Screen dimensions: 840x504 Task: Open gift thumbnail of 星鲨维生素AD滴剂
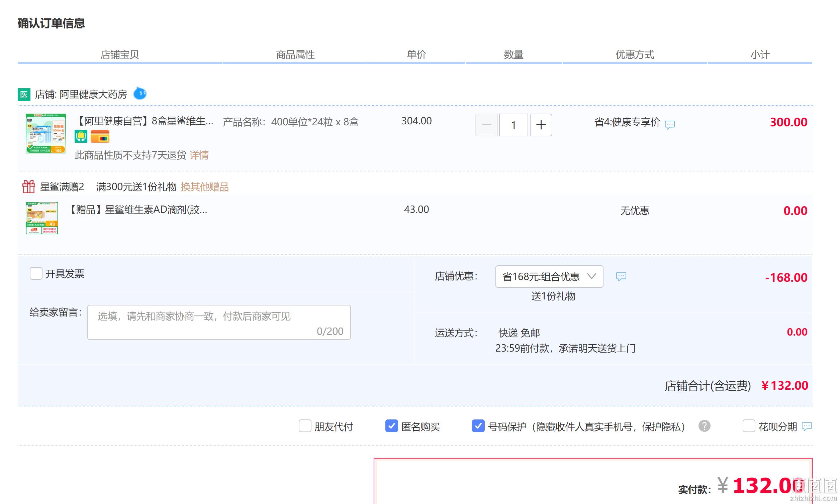click(x=42, y=218)
